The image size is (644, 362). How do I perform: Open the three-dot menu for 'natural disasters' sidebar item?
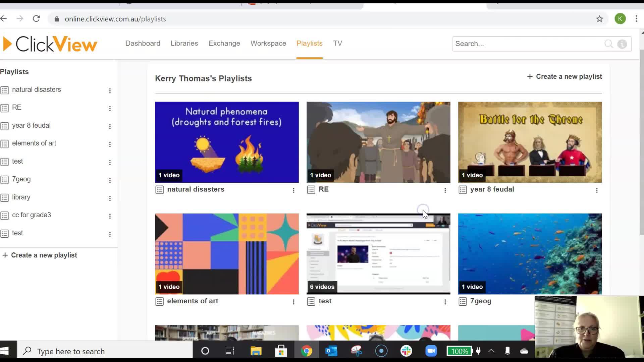click(x=110, y=90)
